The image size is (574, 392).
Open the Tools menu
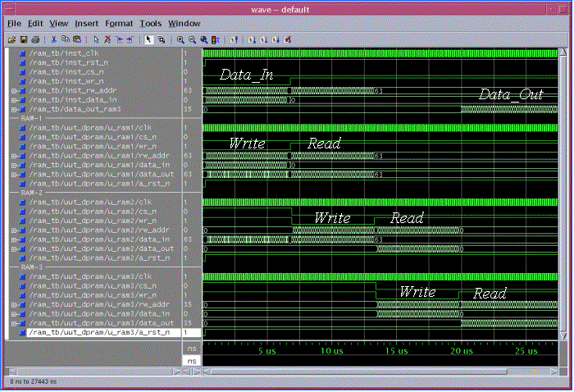(x=151, y=24)
